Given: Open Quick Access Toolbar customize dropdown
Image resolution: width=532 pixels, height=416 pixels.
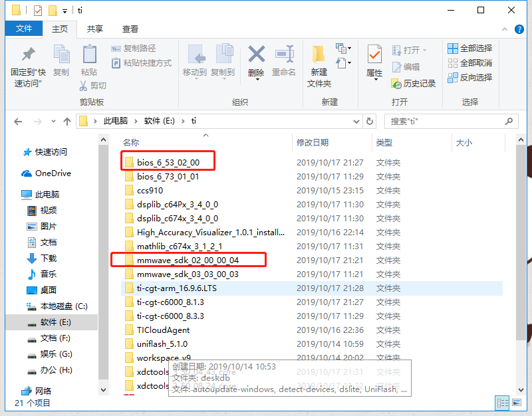Looking at the screenshot, I should tap(65, 11).
